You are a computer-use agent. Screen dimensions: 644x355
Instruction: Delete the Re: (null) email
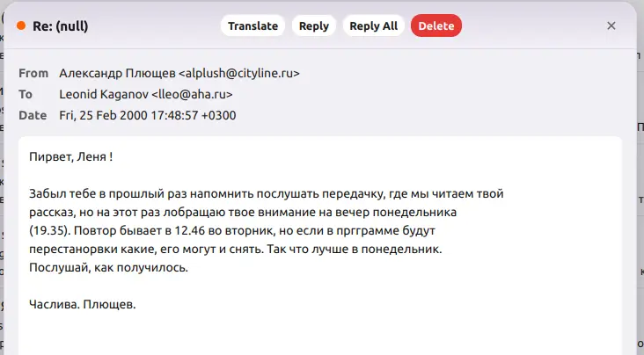[436, 25]
